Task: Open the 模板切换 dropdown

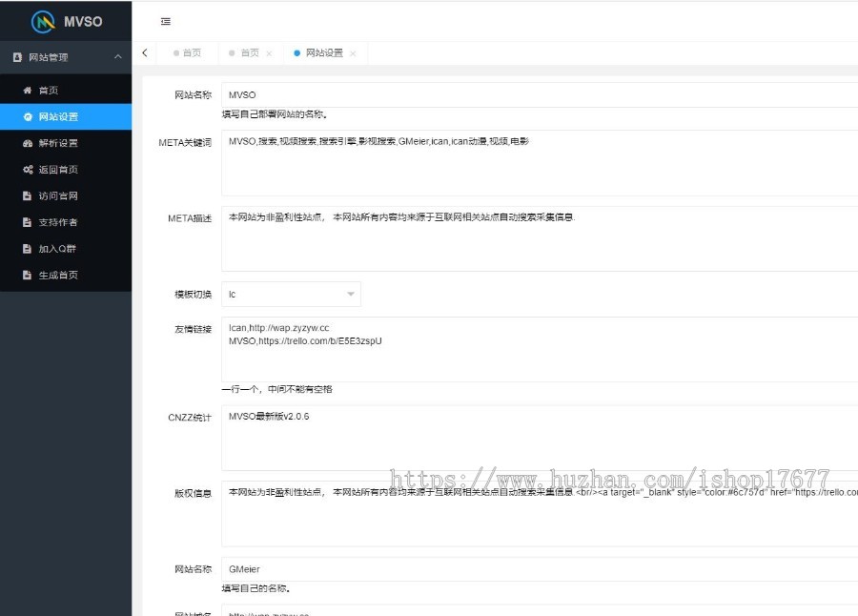Action: [291, 294]
